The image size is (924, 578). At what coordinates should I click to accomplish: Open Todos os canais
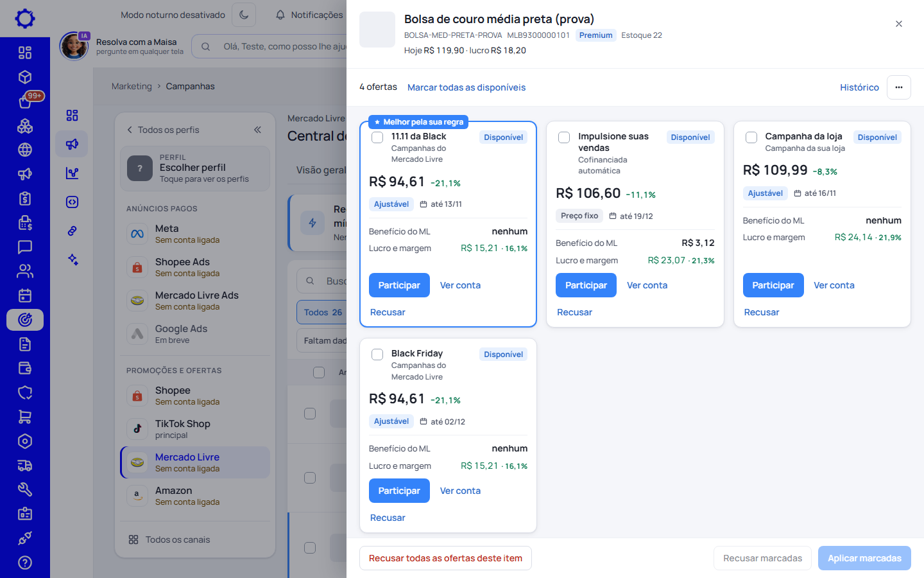pos(169,539)
